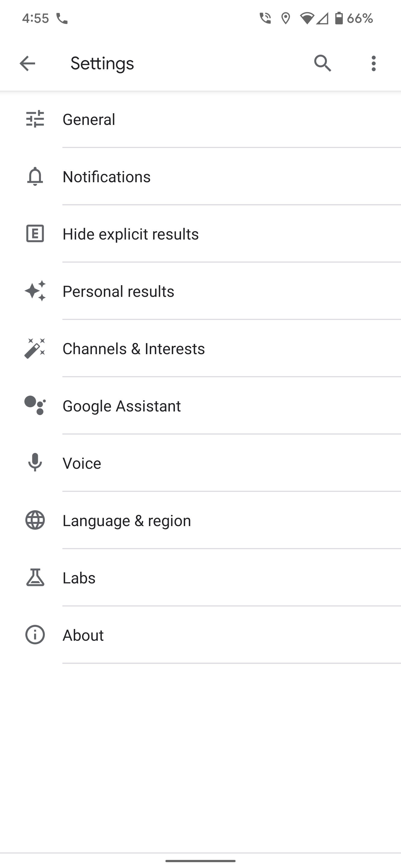The width and height of the screenshot is (401, 868).
Task: Tap the Language globe icon
Action: tap(35, 520)
